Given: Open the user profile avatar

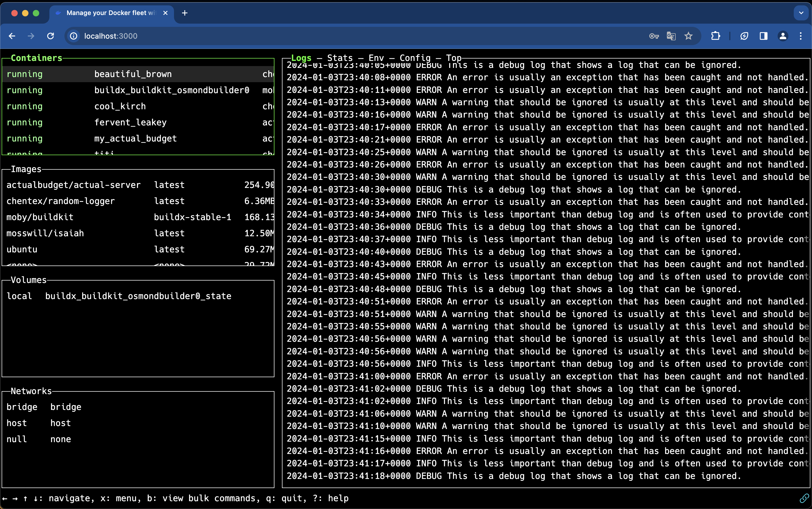Looking at the screenshot, I should point(783,36).
